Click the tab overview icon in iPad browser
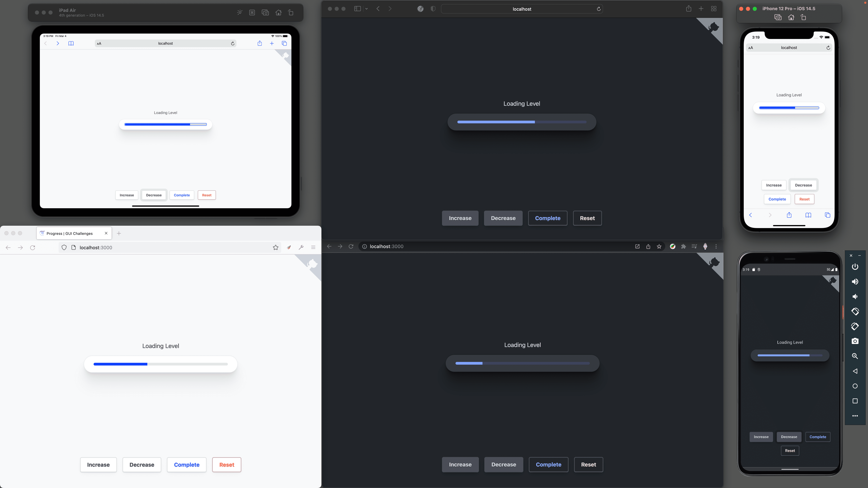 (284, 43)
